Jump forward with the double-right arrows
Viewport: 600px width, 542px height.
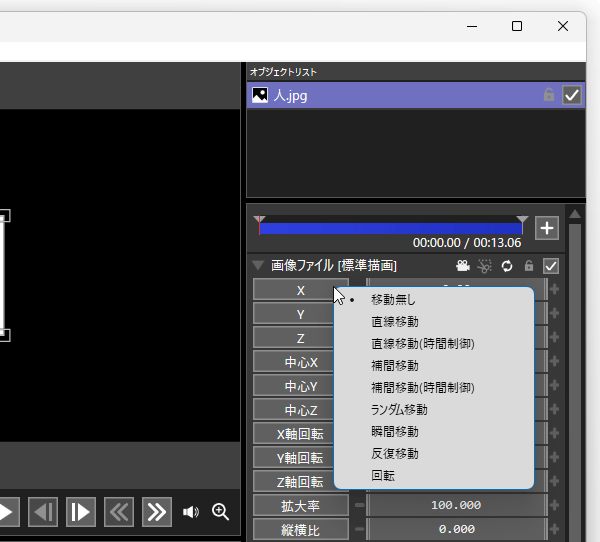pyautogui.click(x=157, y=512)
